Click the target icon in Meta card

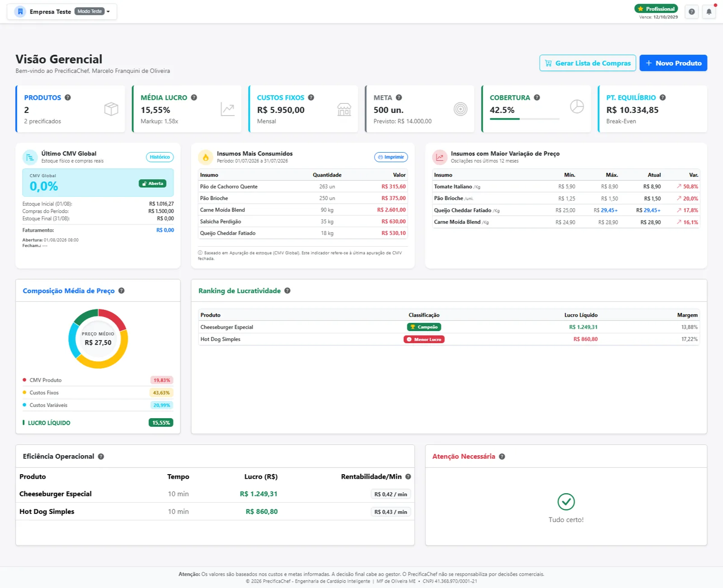(460, 109)
